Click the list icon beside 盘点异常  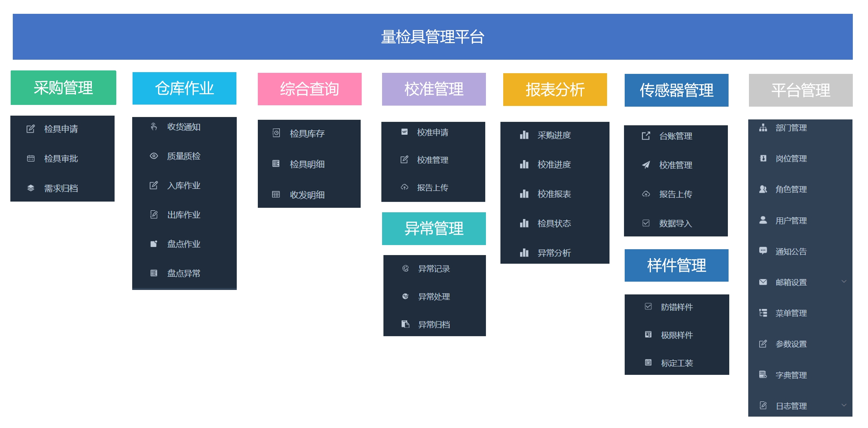point(154,273)
